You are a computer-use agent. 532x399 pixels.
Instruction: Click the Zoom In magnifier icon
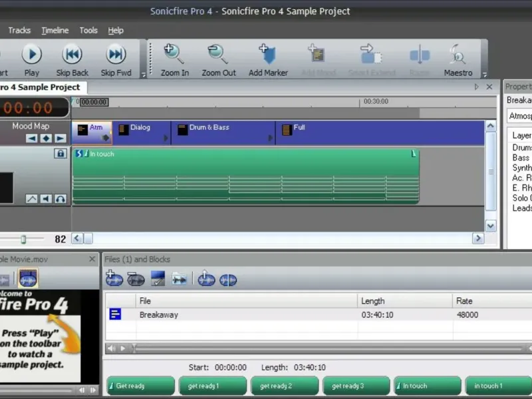pos(174,55)
